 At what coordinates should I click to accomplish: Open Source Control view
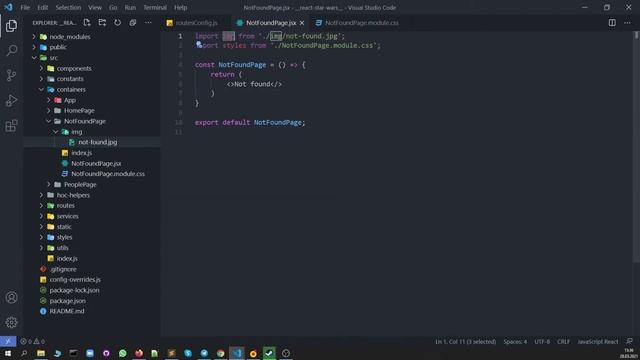pyautogui.click(x=11, y=76)
